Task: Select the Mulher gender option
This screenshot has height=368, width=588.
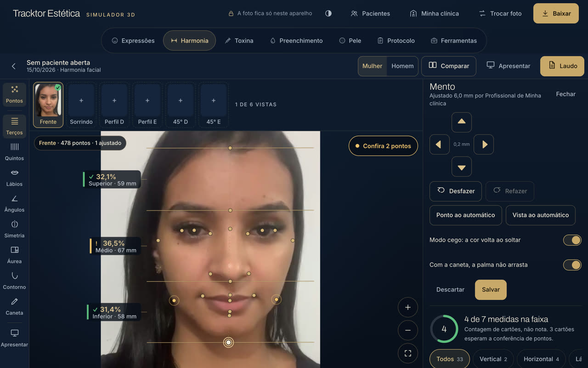Action: (372, 66)
